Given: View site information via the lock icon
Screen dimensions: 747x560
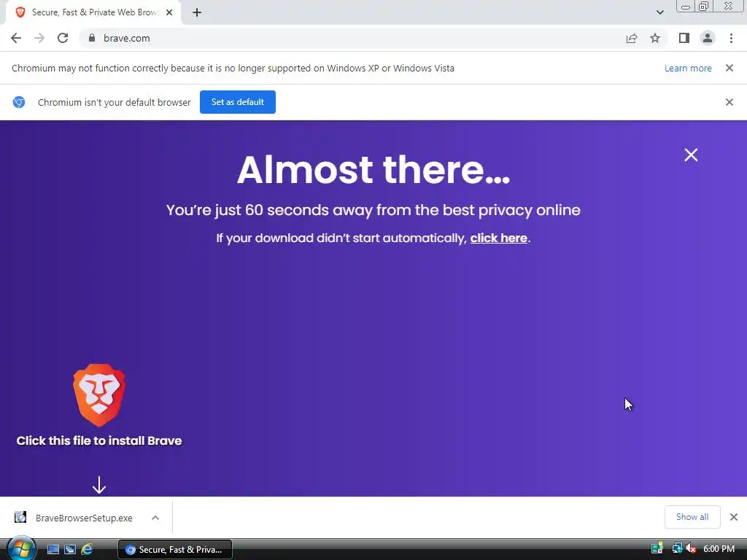Looking at the screenshot, I should [x=92, y=38].
